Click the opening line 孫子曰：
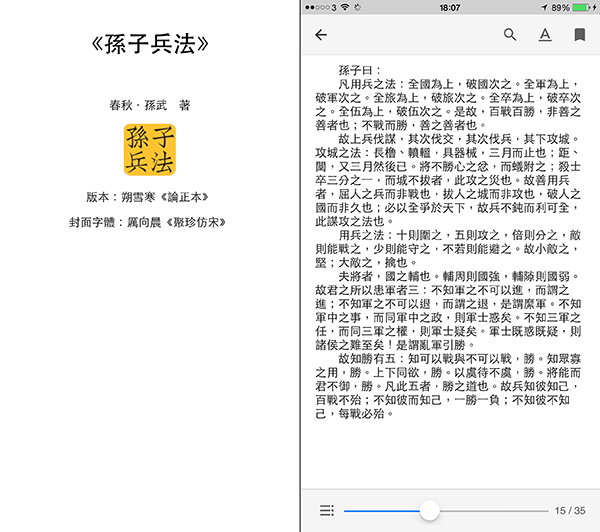This screenshot has width=600, height=532. [360, 70]
